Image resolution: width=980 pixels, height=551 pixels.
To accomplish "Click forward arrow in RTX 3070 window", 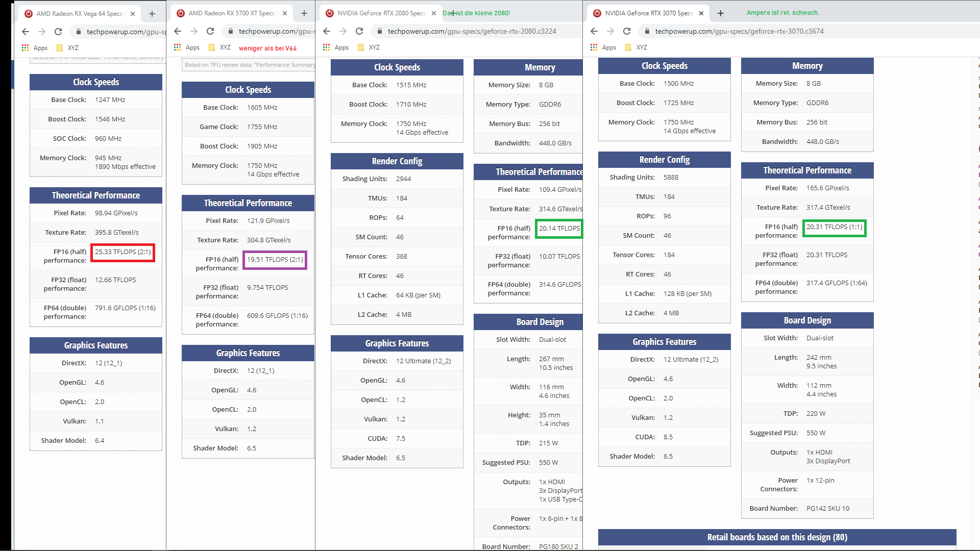I will (610, 31).
